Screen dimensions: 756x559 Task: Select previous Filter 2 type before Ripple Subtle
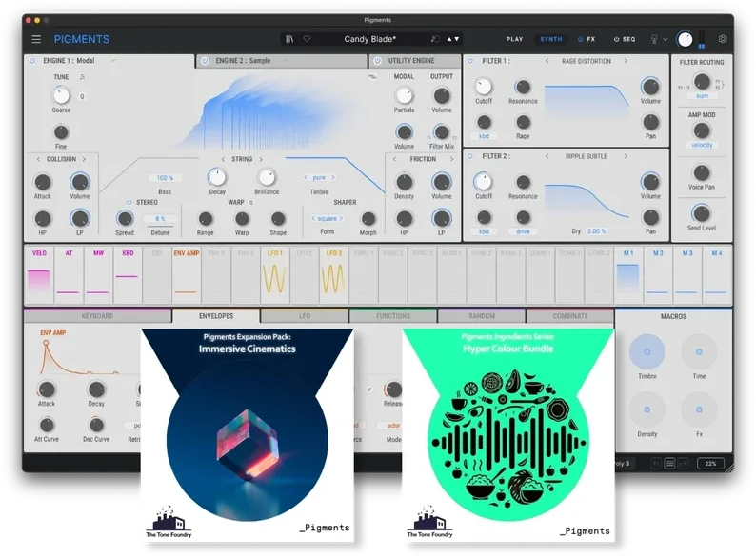547,156
